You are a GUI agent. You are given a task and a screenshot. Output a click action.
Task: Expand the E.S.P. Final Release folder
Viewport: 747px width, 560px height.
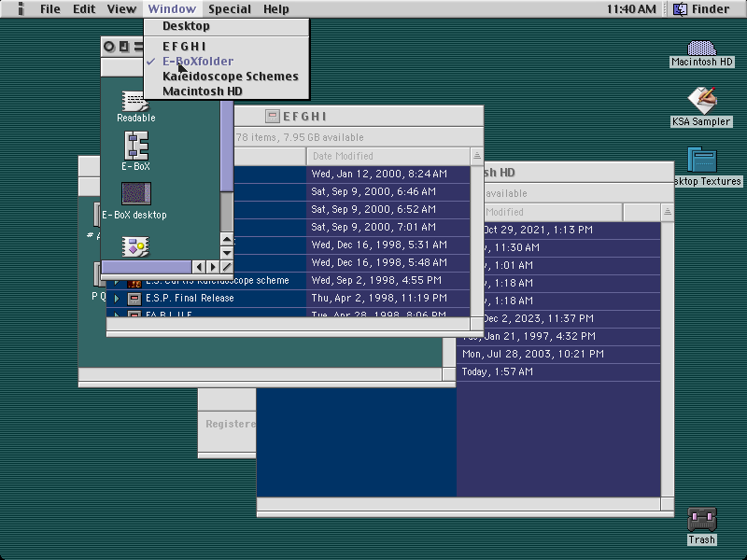(x=116, y=299)
